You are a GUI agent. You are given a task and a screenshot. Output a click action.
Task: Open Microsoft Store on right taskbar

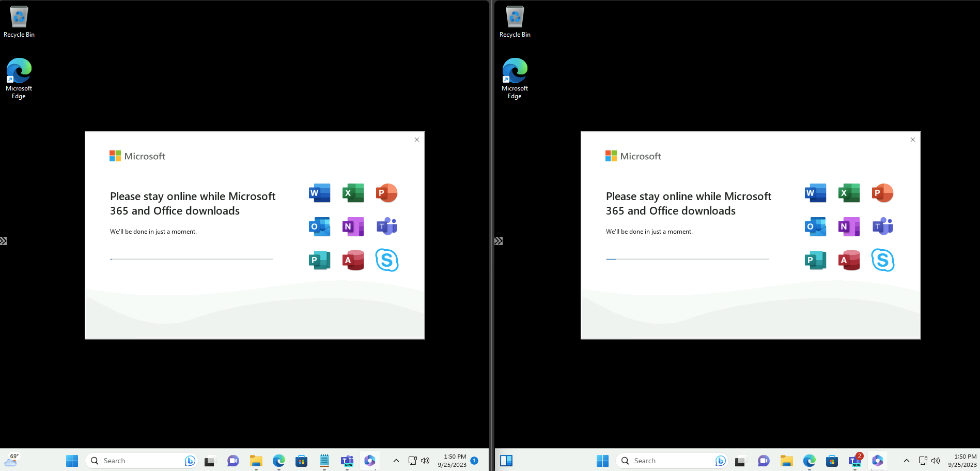(x=832, y=461)
